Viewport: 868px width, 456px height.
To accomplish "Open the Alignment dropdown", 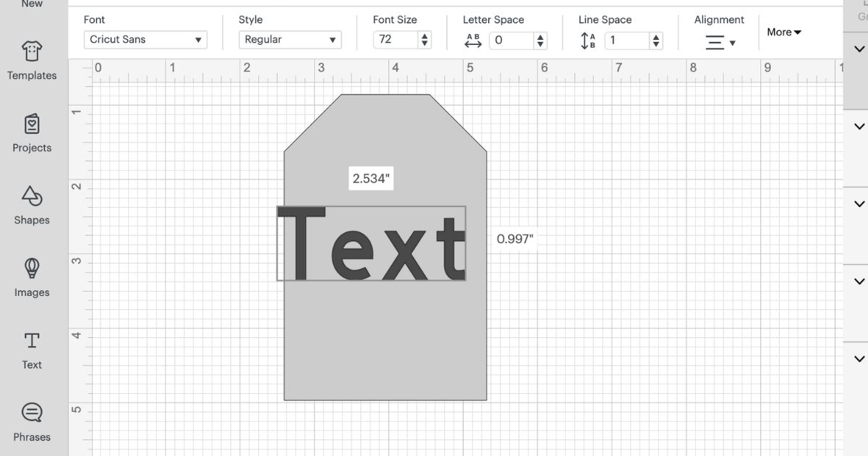I will [x=720, y=43].
